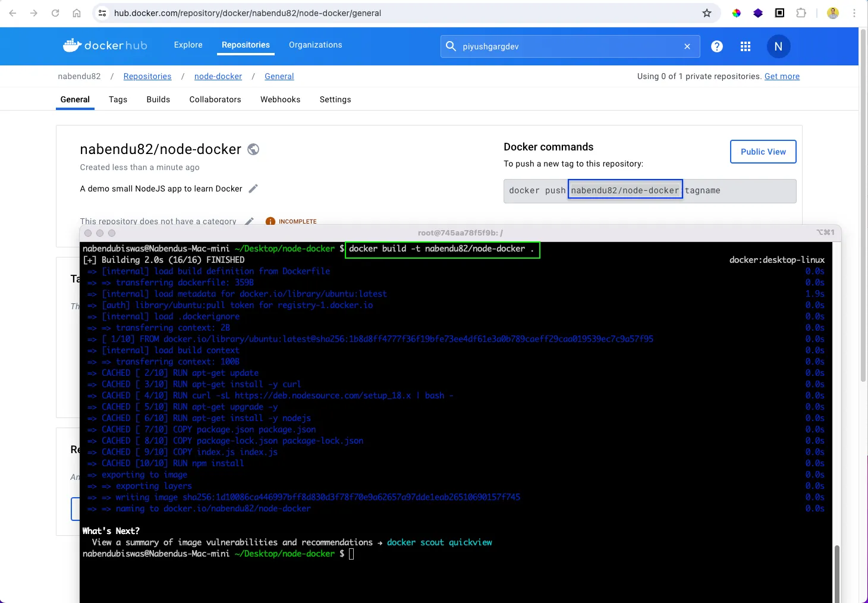Open the Docker Hub help icon

(x=717, y=46)
